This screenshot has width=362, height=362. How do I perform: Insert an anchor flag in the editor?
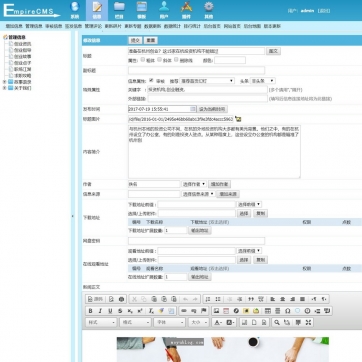coord(204,311)
